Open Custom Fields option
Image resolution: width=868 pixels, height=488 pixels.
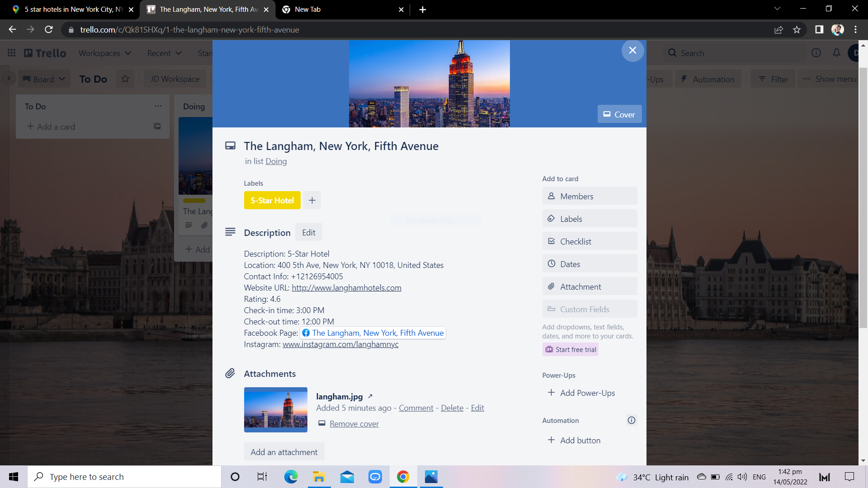point(590,309)
